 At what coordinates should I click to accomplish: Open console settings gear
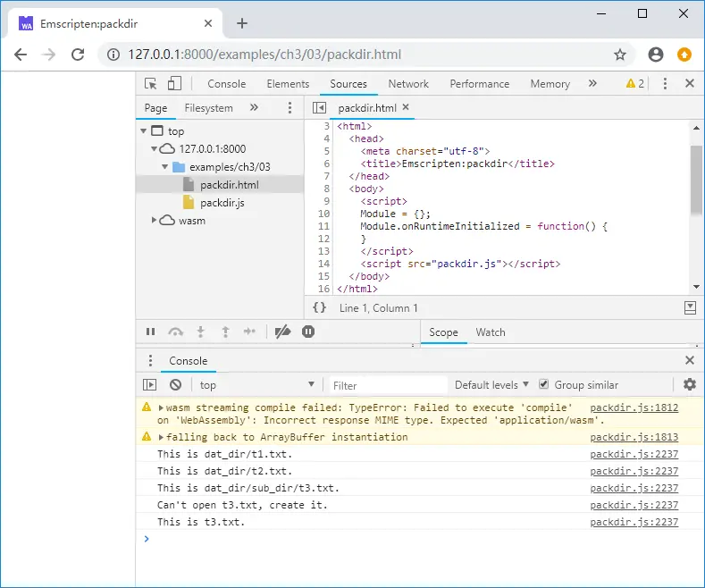[x=690, y=384]
